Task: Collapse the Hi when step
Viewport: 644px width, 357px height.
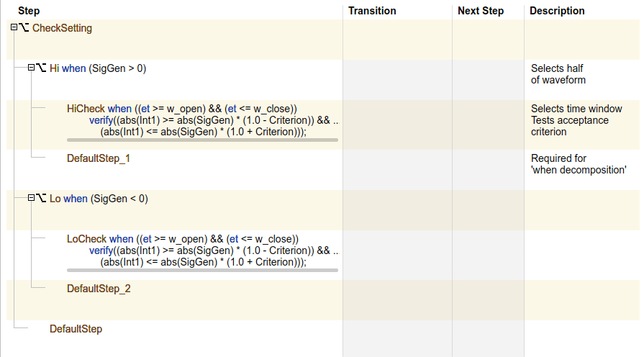Action: 31,68
